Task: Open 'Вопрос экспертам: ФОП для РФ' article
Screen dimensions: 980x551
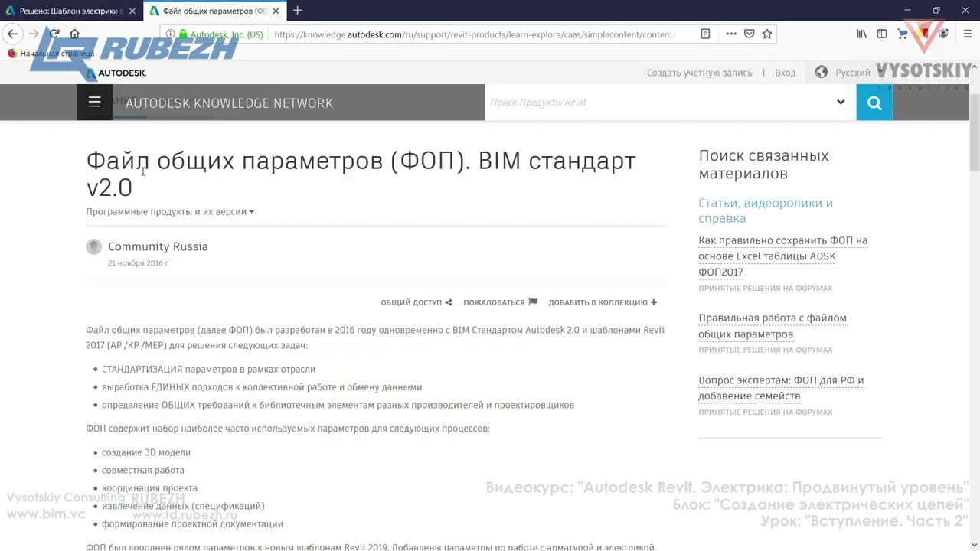Action: (x=781, y=388)
